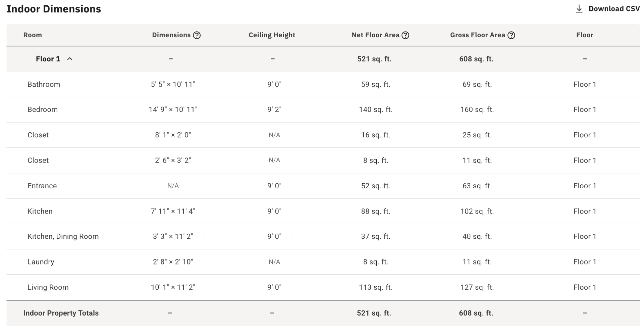644x327 pixels.
Task: Click Bedroom gross area 160 sq. ft.
Action: pos(477,109)
